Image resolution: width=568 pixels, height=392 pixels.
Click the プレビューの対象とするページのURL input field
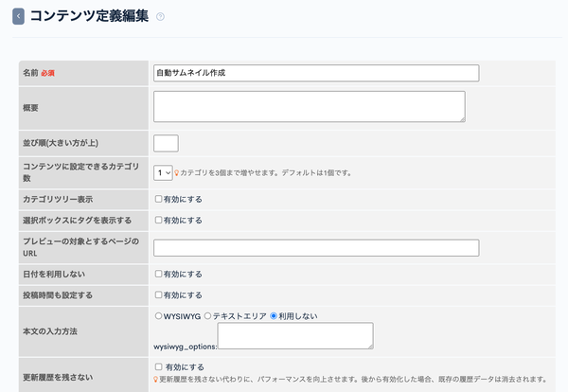(316, 248)
